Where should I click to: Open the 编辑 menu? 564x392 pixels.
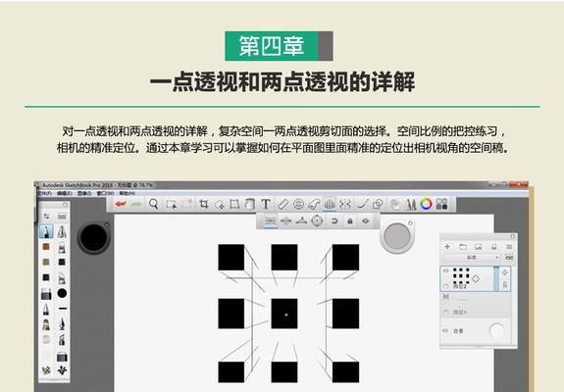(x=64, y=193)
